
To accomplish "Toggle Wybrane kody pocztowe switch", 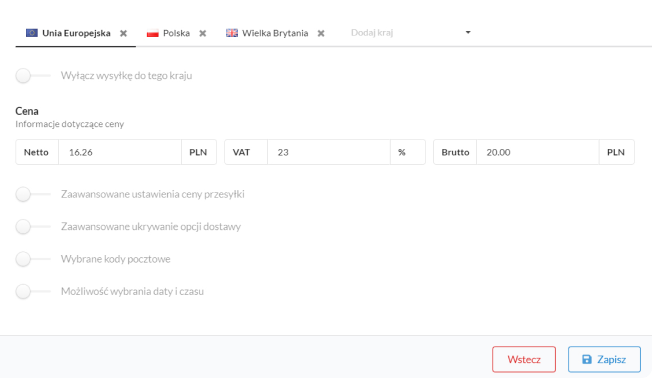I will pyautogui.click(x=32, y=259).
